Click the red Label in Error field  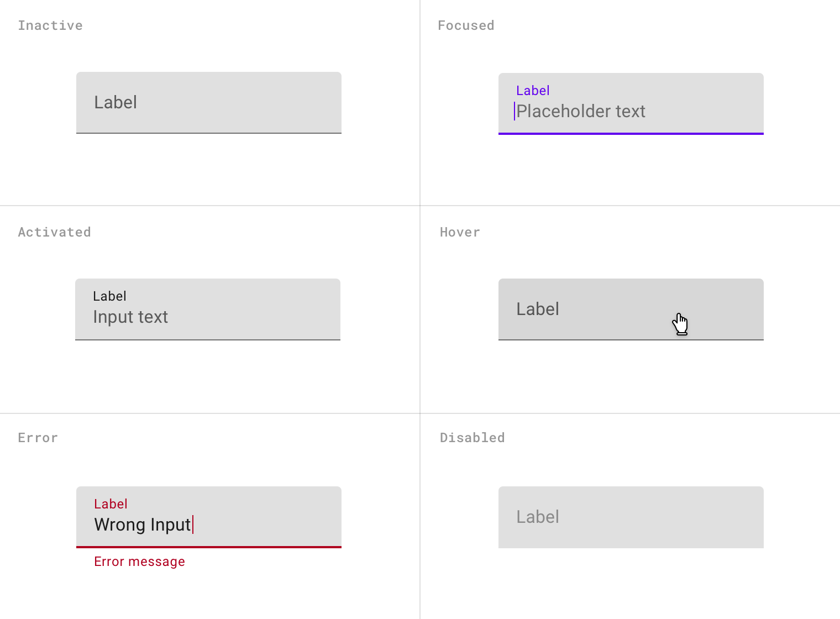pos(111,504)
